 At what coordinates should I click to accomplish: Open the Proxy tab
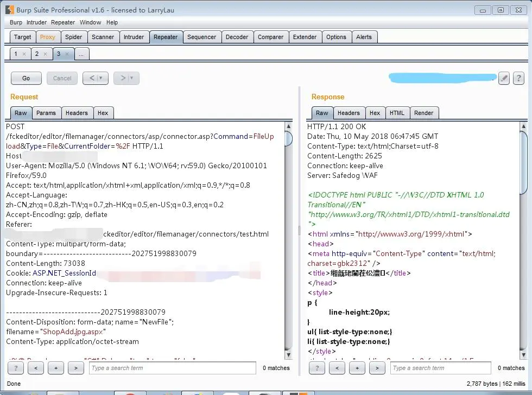pyautogui.click(x=48, y=36)
